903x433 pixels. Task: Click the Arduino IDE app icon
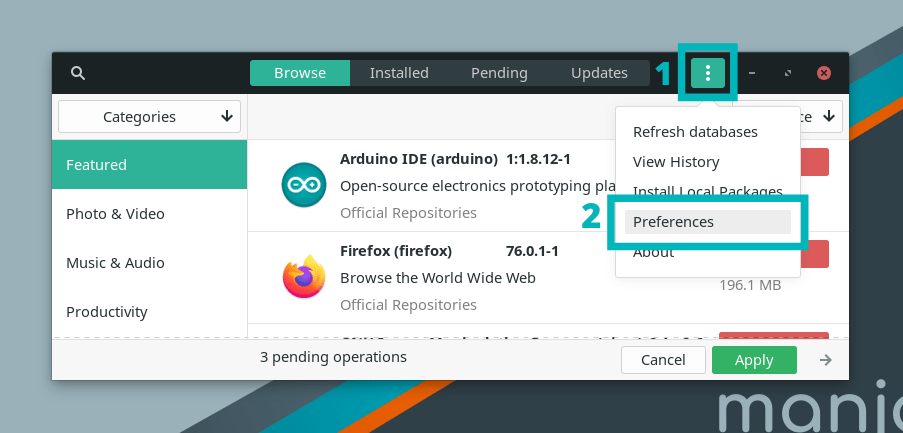click(303, 185)
